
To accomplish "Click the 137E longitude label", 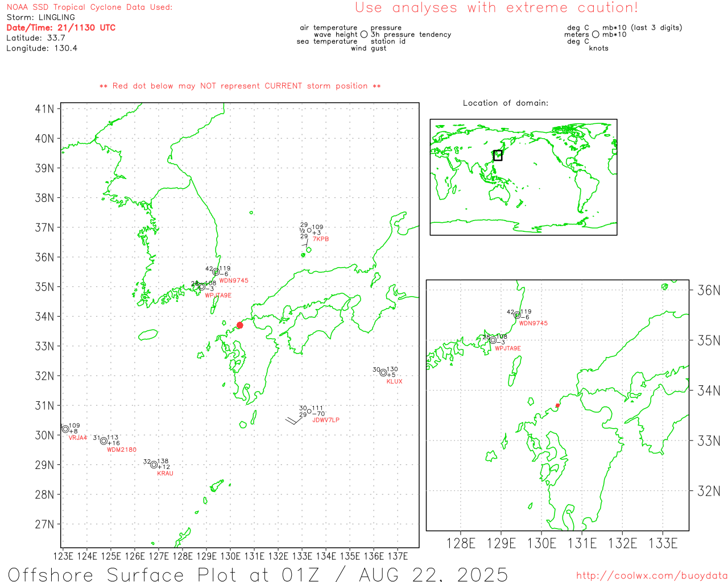I will pyautogui.click(x=398, y=556).
